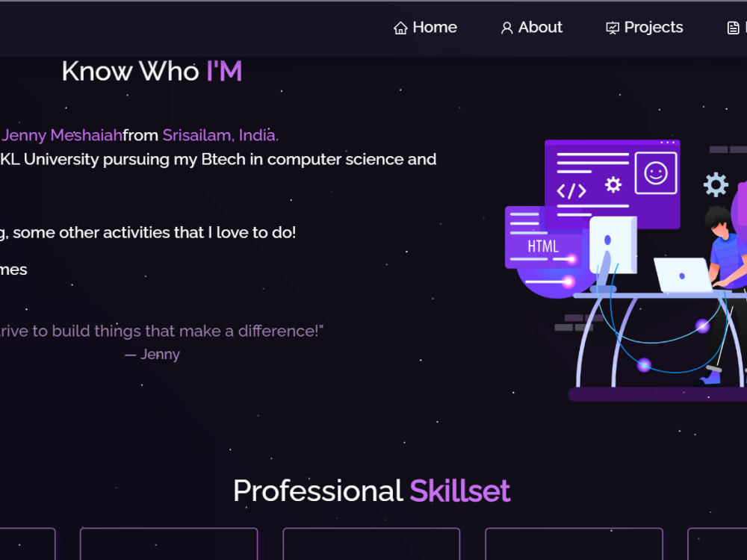Screen dimensions: 747x560
Task: Click the "build things that make a difference" quote
Action: (161, 331)
